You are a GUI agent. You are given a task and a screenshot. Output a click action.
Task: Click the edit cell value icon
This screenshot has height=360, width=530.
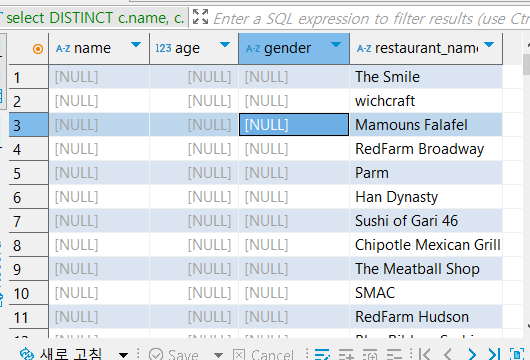pos(322,354)
